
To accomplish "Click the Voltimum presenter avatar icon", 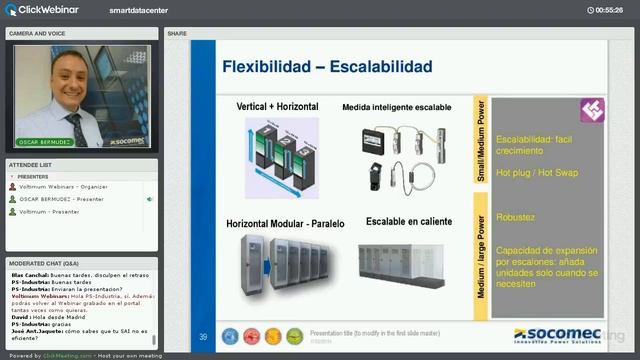I will 13,212.
